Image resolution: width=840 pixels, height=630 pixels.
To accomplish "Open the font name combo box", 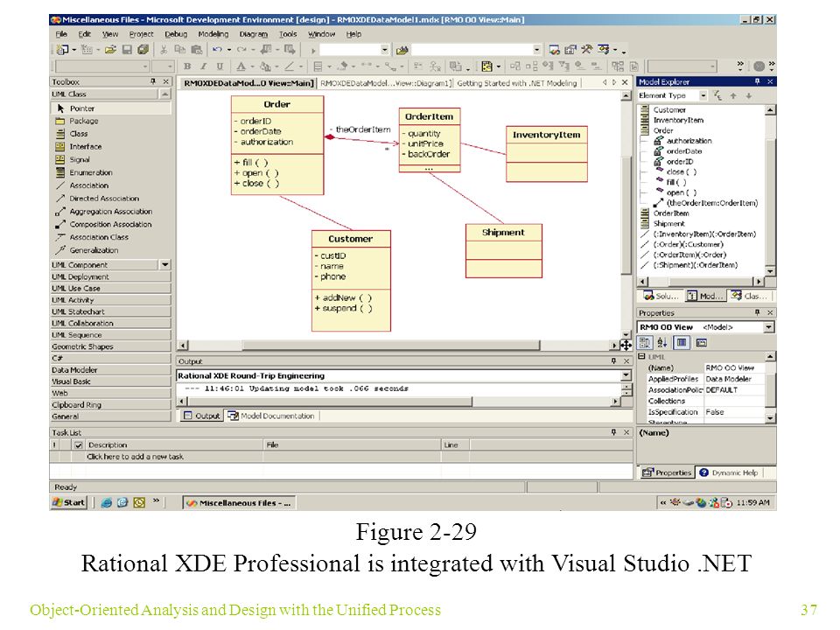I will [101, 66].
